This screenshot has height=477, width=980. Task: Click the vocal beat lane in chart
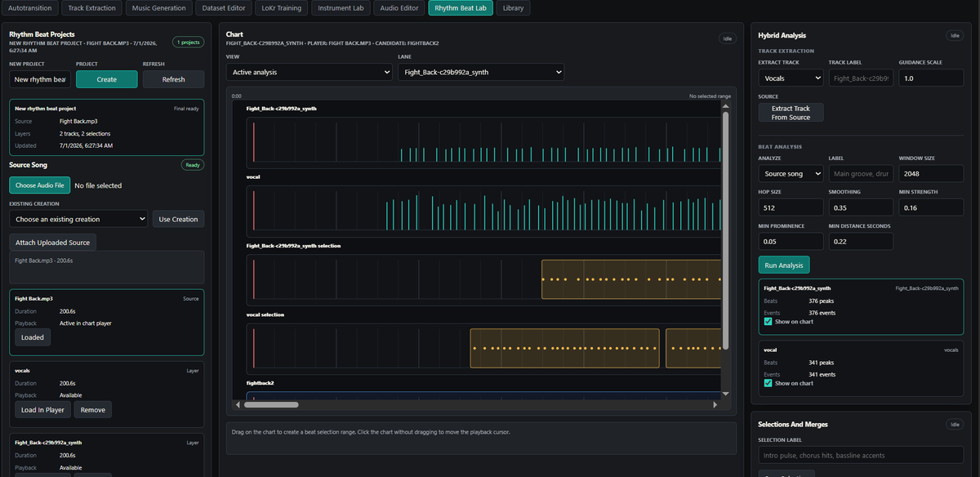click(483, 212)
